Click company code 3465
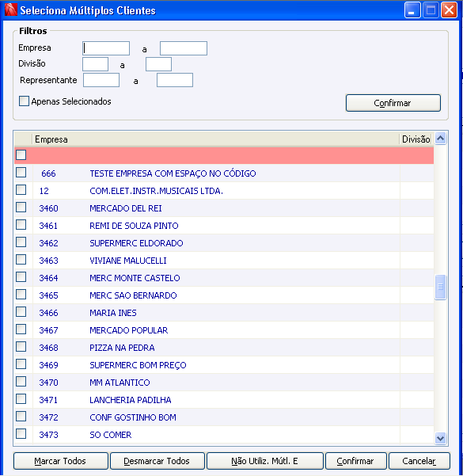The image size is (463, 476). pos(48,295)
